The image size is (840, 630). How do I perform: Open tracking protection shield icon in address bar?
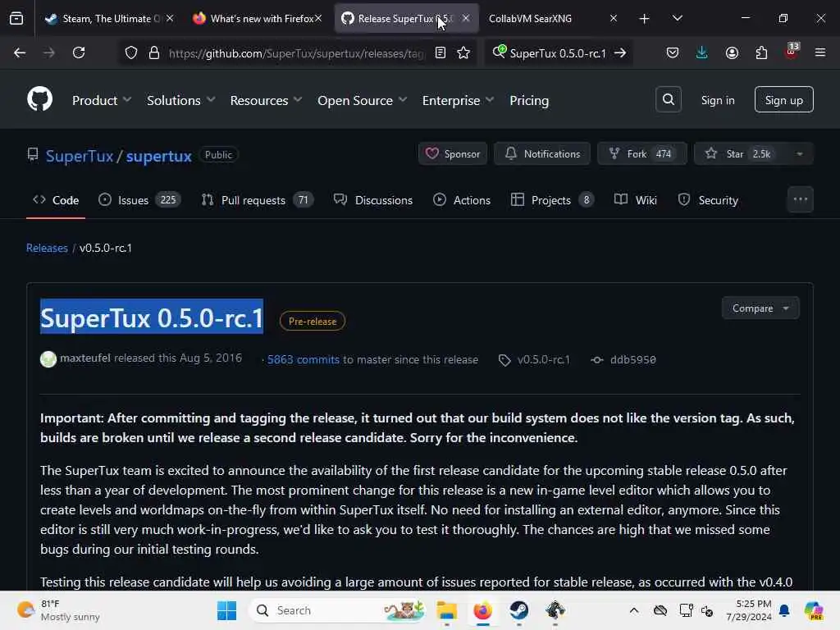(x=131, y=53)
